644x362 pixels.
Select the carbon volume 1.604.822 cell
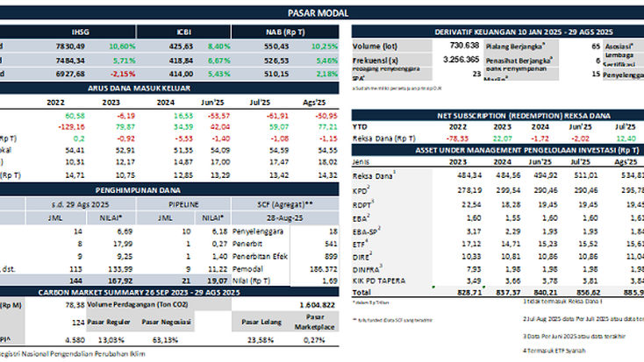click(x=317, y=305)
